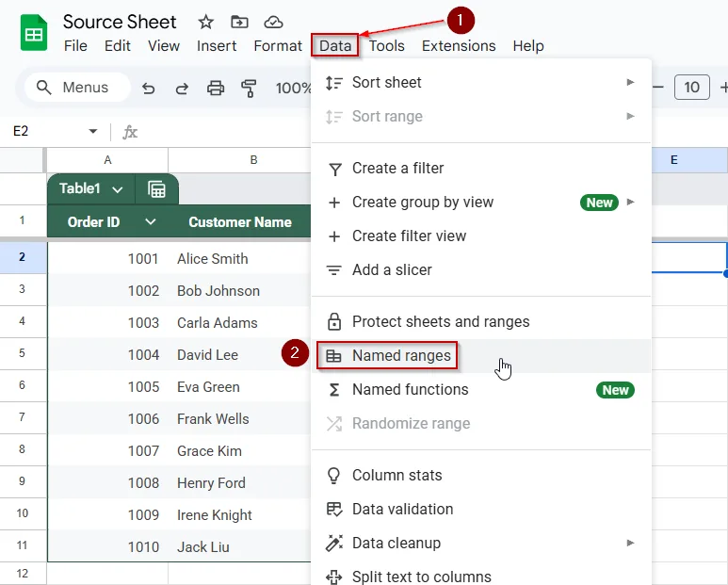This screenshot has height=585, width=728.
Task: Check cloud save status icon
Action: [x=273, y=22]
